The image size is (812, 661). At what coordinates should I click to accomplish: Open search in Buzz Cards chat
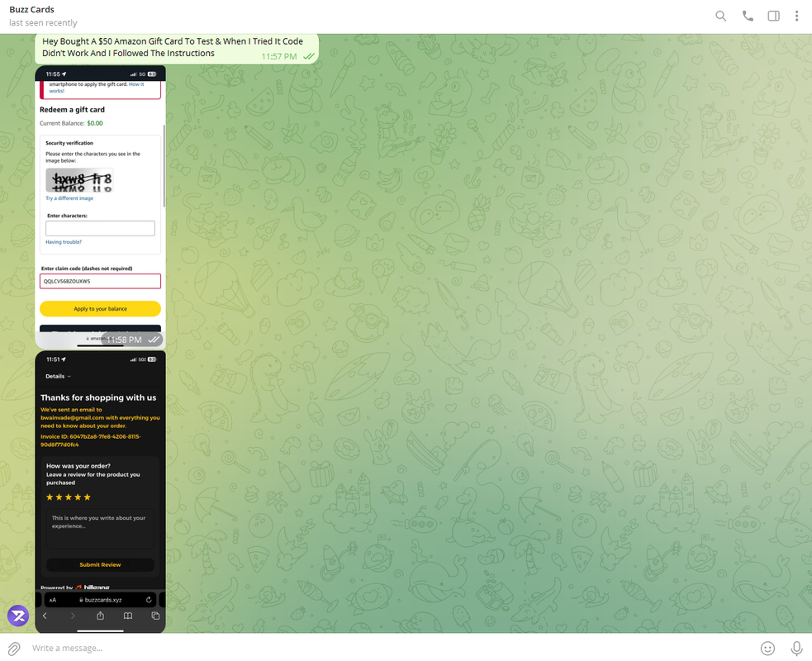(x=720, y=16)
